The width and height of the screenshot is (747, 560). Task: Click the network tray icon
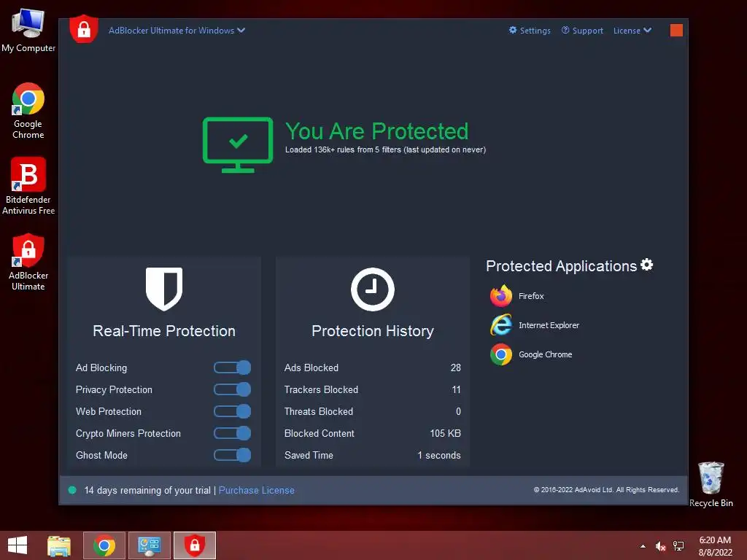point(678,545)
